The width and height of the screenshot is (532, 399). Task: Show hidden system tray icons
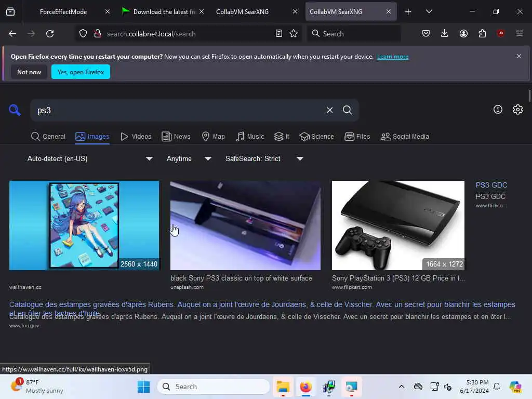pyautogui.click(x=402, y=387)
